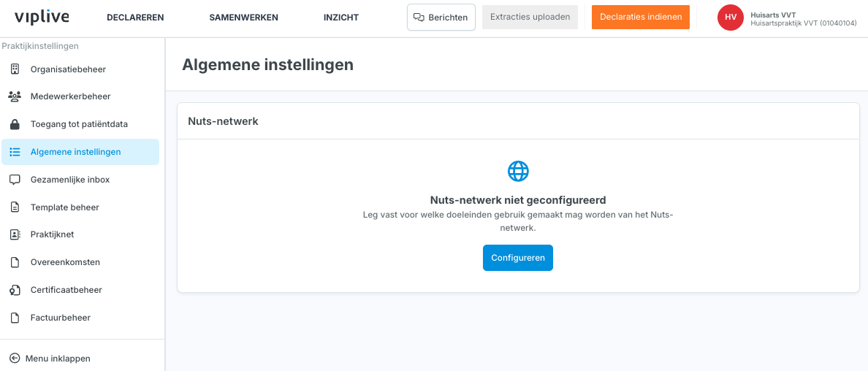This screenshot has width=868, height=371.
Task: Open the DECLAREREN menu
Action: 135,18
